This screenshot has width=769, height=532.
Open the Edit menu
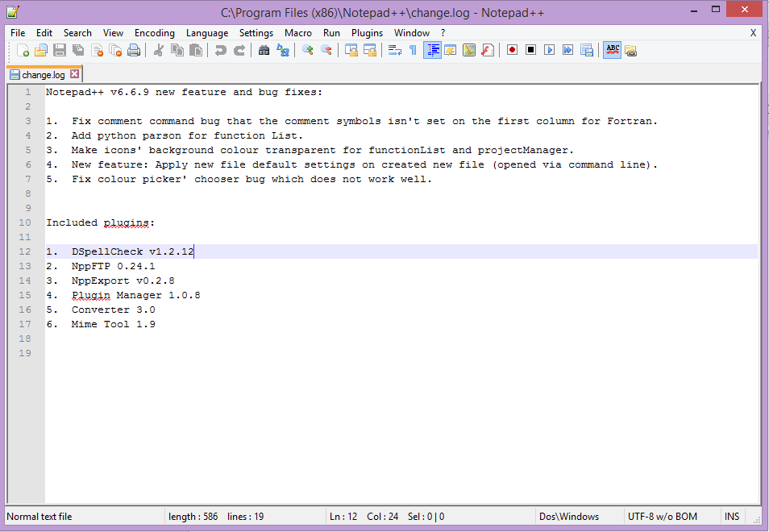[x=44, y=33]
